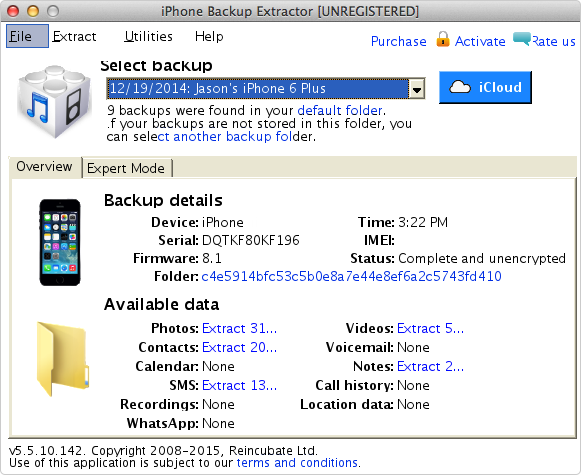Click the firmware value 8.1

[x=212, y=259]
